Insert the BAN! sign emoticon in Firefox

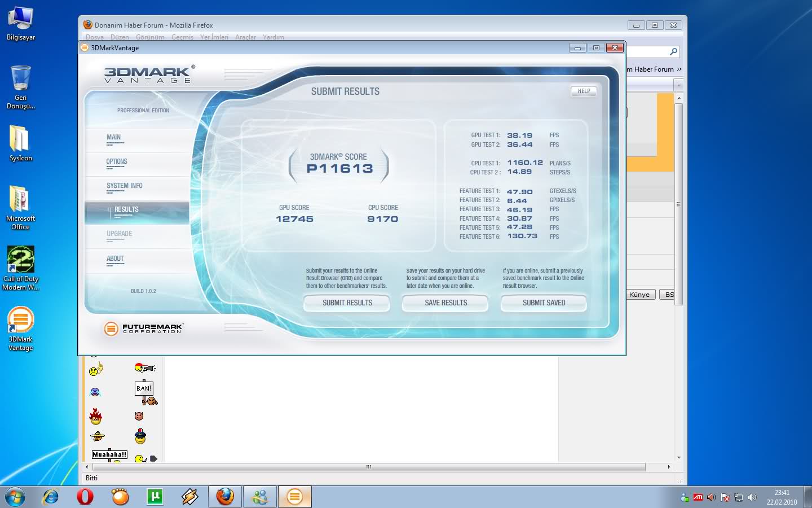click(145, 393)
